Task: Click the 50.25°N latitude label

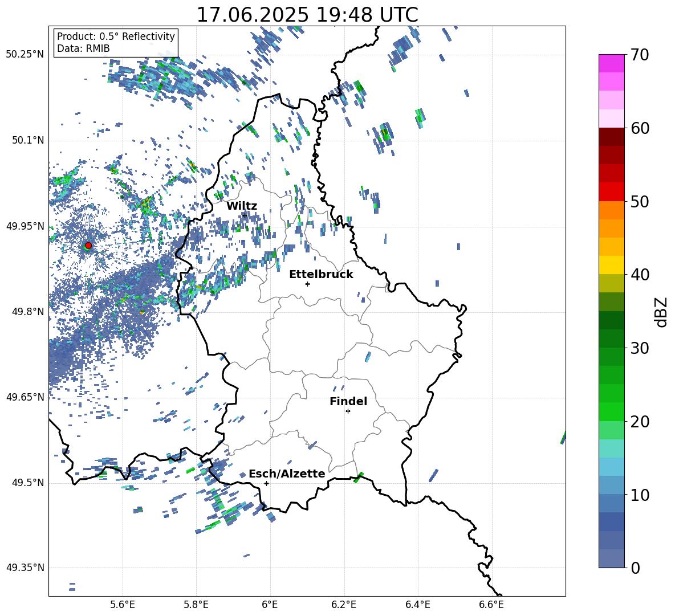Action: [x=25, y=55]
